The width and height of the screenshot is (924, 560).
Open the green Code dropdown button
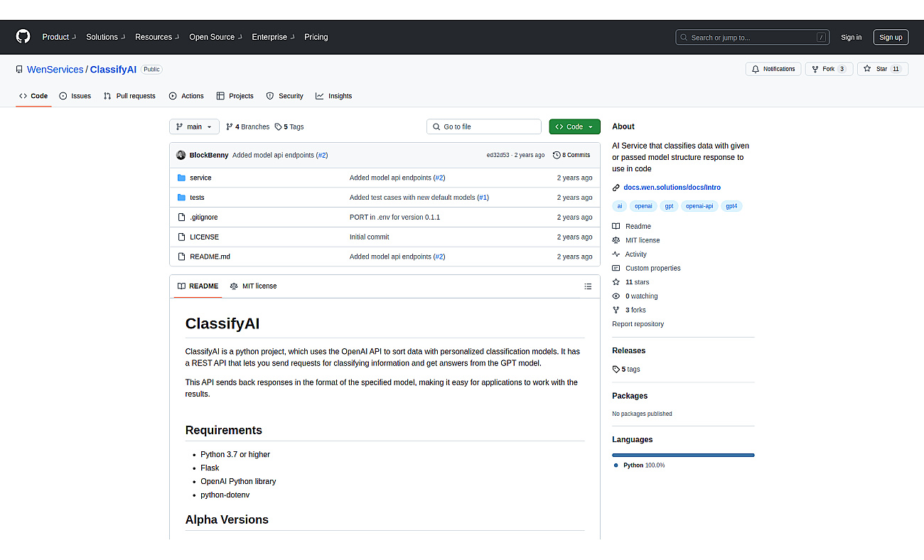pos(574,126)
